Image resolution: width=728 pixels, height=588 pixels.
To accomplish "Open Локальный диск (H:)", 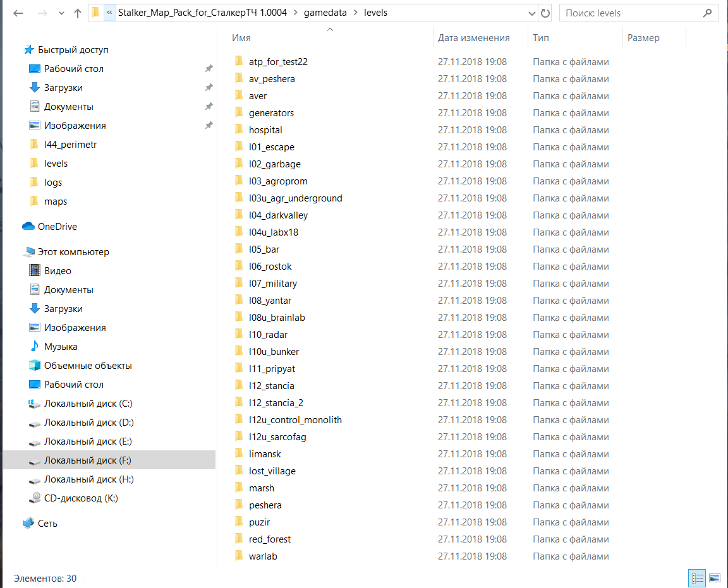I will click(88, 479).
